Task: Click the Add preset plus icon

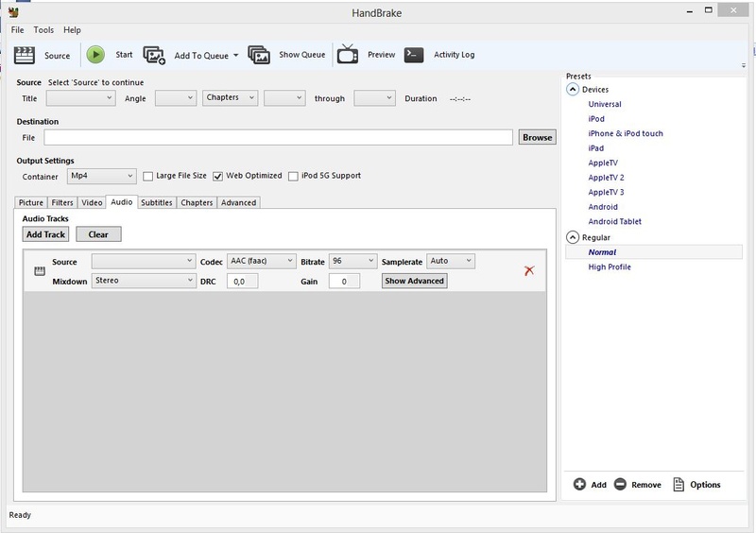Action: pyautogui.click(x=579, y=485)
